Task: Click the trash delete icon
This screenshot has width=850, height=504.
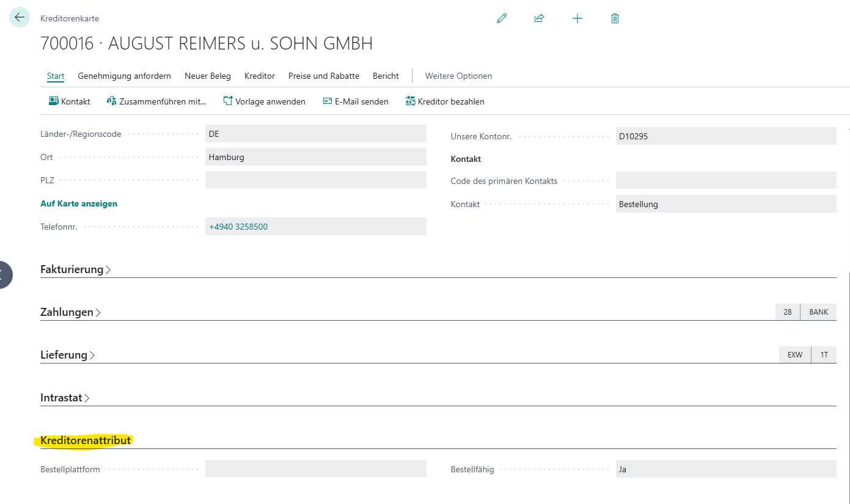Action: click(x=615, y=18)
